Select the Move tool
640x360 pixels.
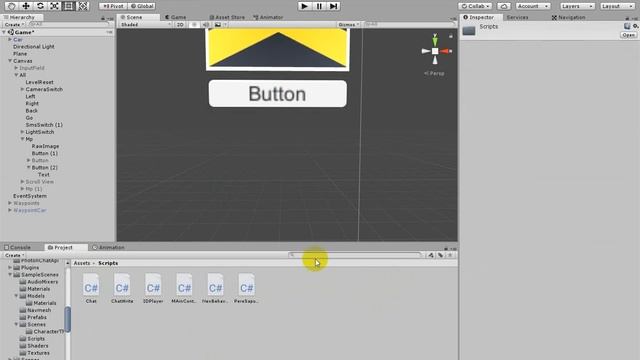coord(26,6)
